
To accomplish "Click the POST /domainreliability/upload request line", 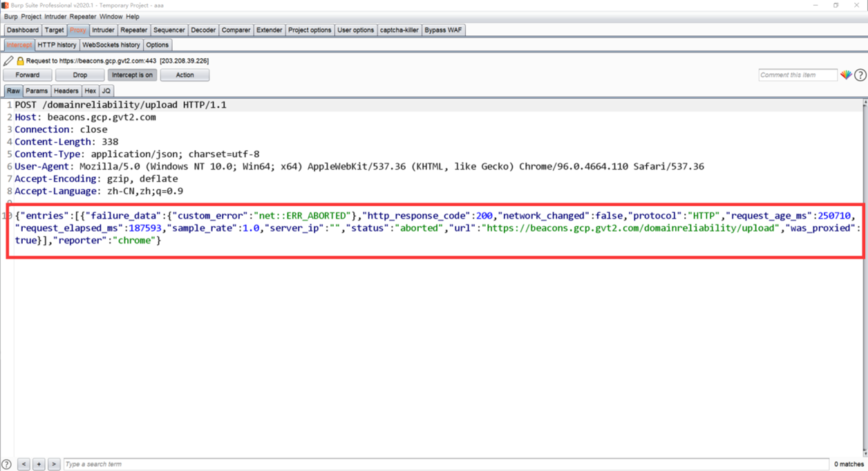I will point(120,105).
